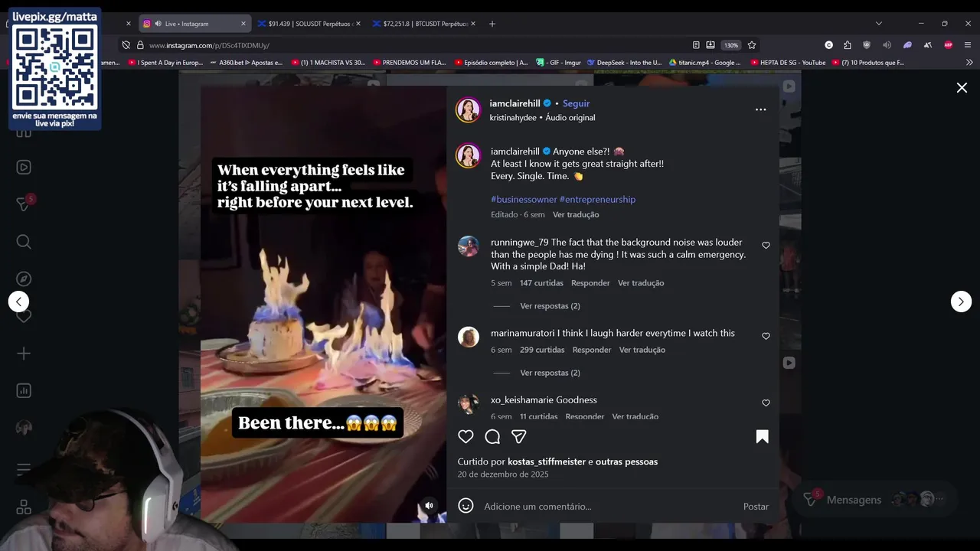Switch to the BTCUSDT Perpétuos tab

423,24
